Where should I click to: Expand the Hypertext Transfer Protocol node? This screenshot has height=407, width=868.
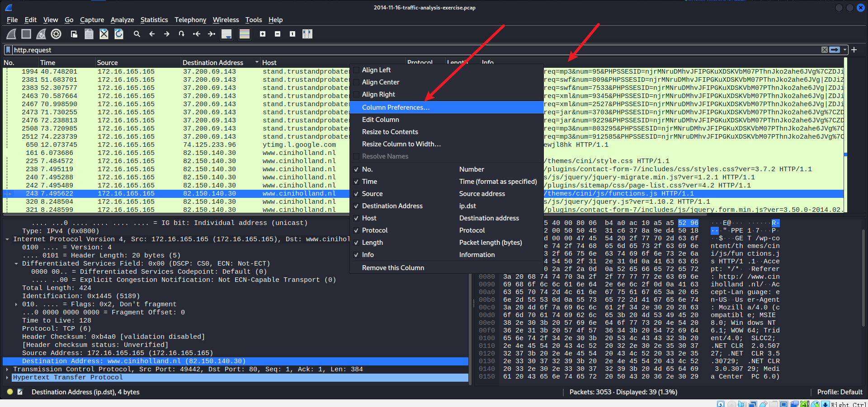point(7,378)
